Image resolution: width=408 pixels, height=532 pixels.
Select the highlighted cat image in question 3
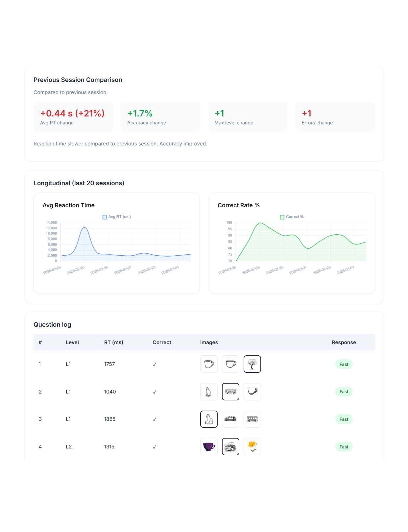coord(209,419)
